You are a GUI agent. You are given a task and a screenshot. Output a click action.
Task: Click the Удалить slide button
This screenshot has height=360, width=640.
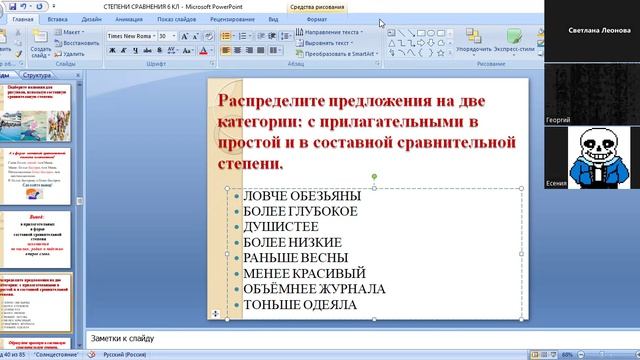pos(70,53)
